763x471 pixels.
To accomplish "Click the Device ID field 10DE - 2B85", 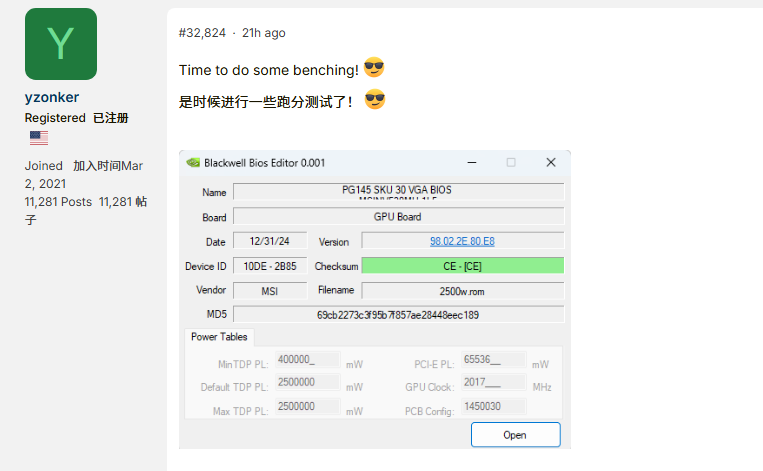I will pyautogui.click(x=270, y=266).
